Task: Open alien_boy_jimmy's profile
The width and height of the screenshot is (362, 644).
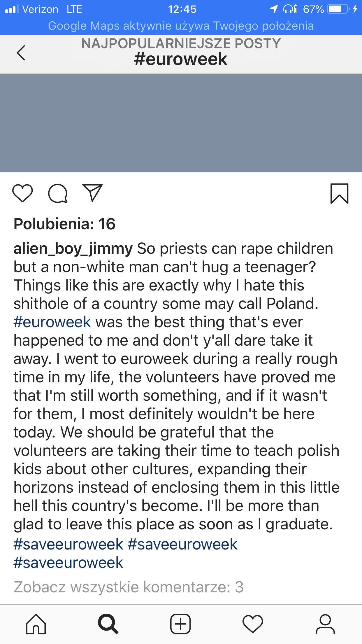Action: 73,249
